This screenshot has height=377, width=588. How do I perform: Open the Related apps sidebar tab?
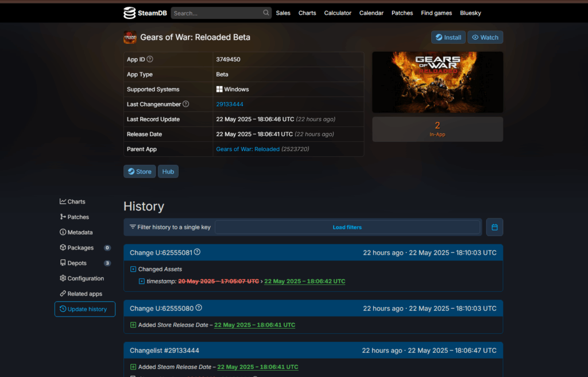(x=85, y=294)
